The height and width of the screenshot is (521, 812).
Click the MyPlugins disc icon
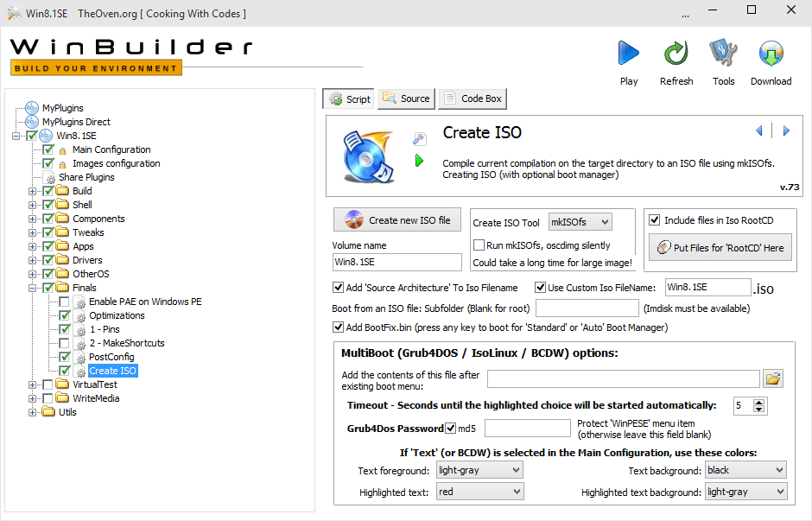click(32, 108)
